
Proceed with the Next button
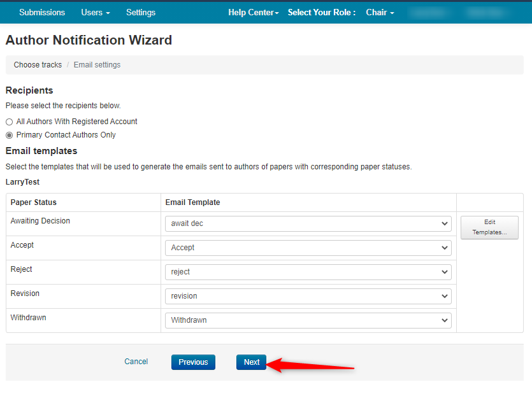tap(252, 362)
